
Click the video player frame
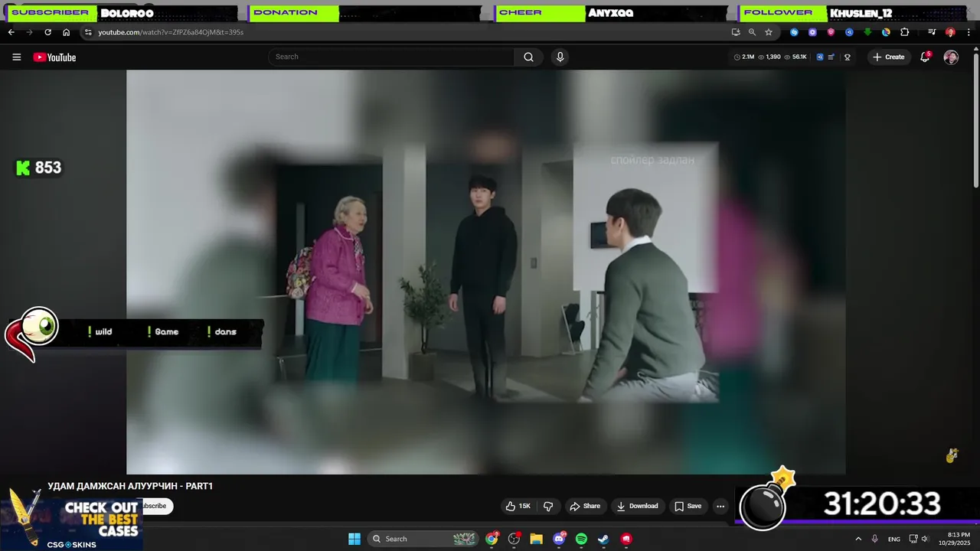point(486,272)
